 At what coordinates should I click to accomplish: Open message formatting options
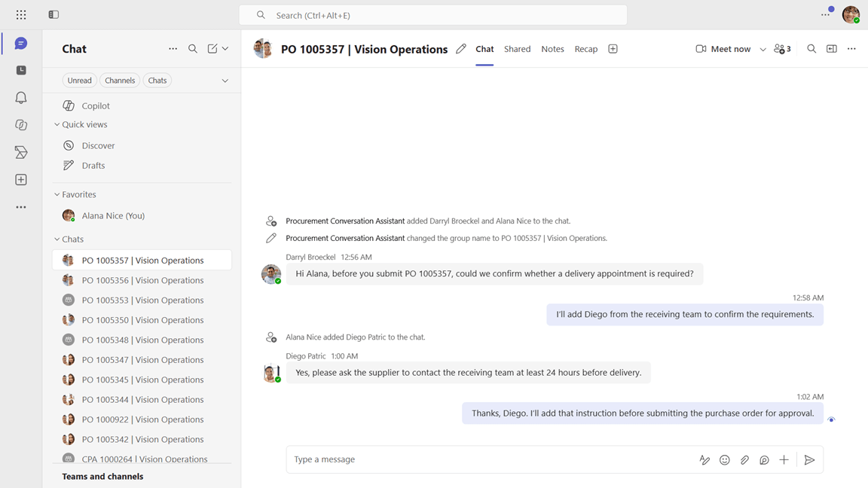(x=704, y=460)
